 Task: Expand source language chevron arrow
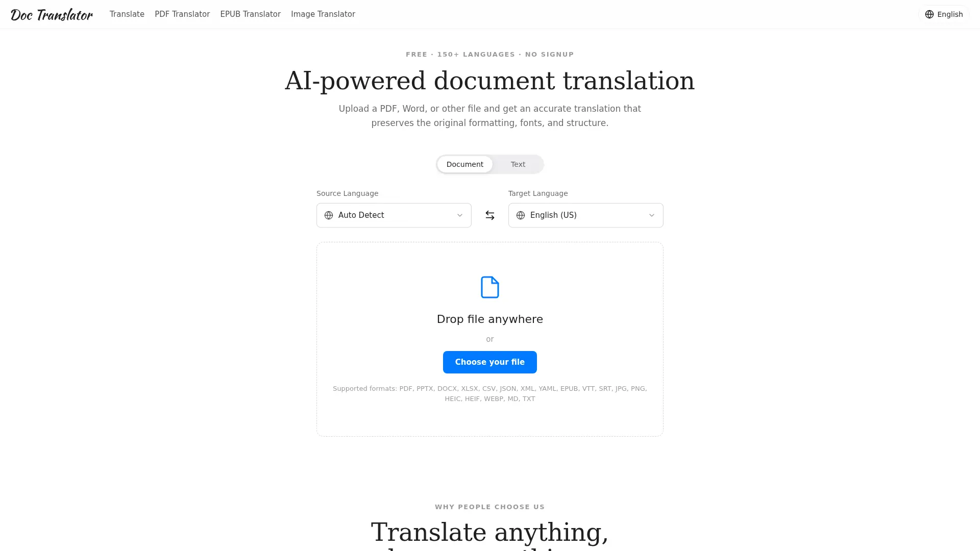(460, 215)
